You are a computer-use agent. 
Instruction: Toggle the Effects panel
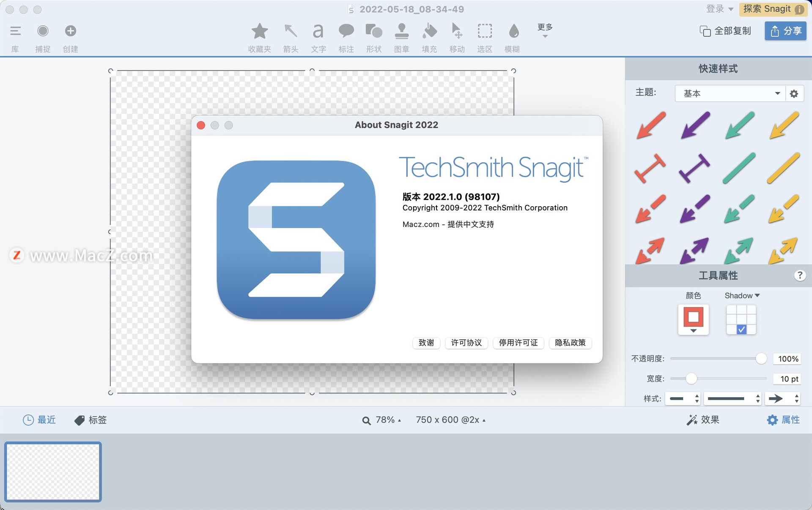(702, 420)
